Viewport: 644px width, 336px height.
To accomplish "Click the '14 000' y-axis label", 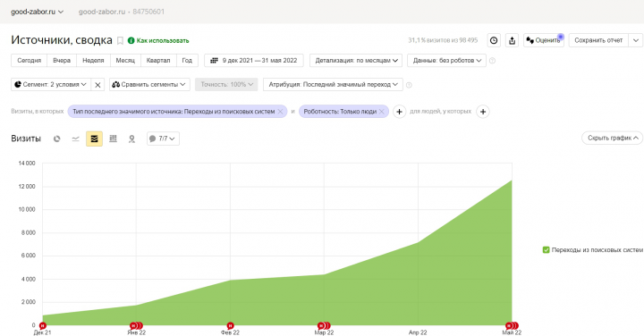I will click(27, 164).
